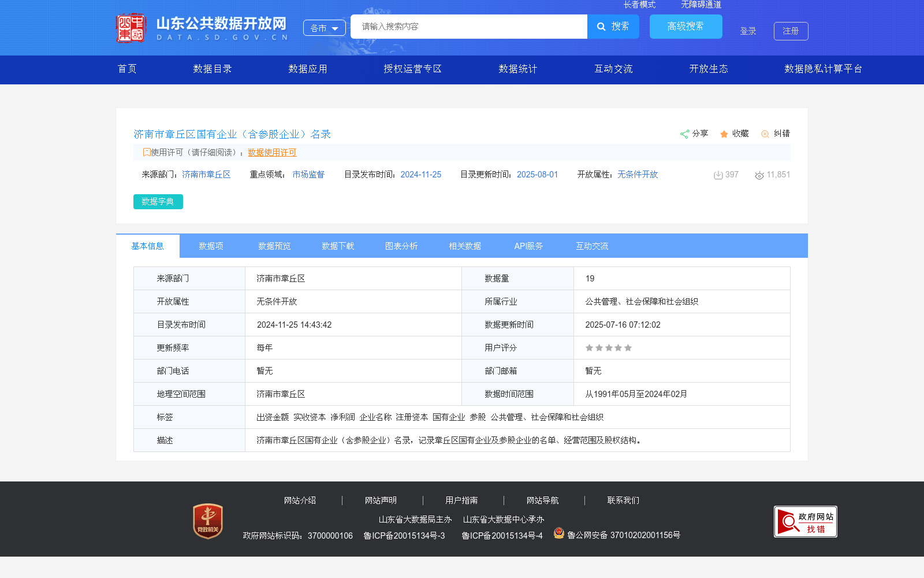Click the 政府网站找错 badge
924x578 pixels.
tap(806, 521)
